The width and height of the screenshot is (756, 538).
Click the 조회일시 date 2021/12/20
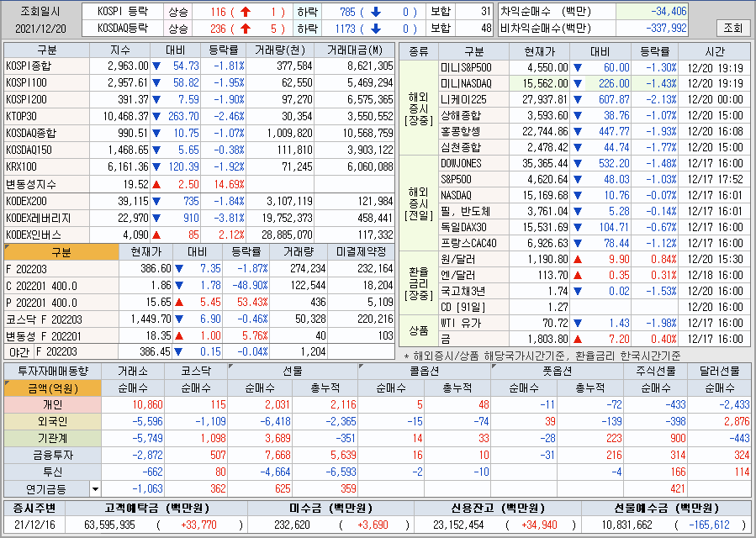click(40, 29)
